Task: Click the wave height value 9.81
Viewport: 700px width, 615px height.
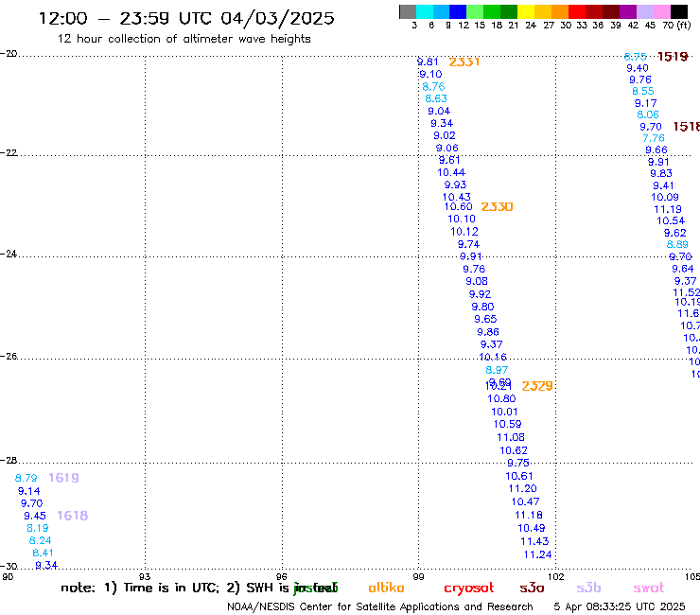Action: pyautogui.click(x=428, y=61)
